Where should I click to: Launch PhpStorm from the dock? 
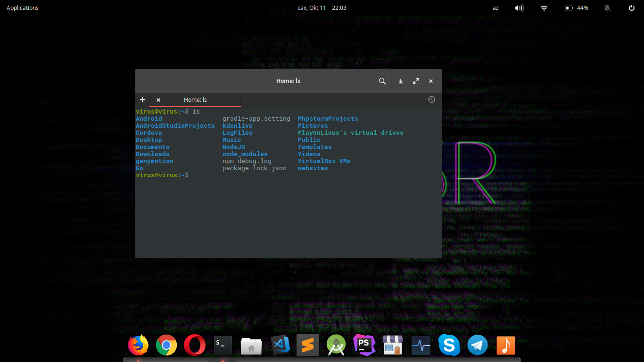coord(364,346)
